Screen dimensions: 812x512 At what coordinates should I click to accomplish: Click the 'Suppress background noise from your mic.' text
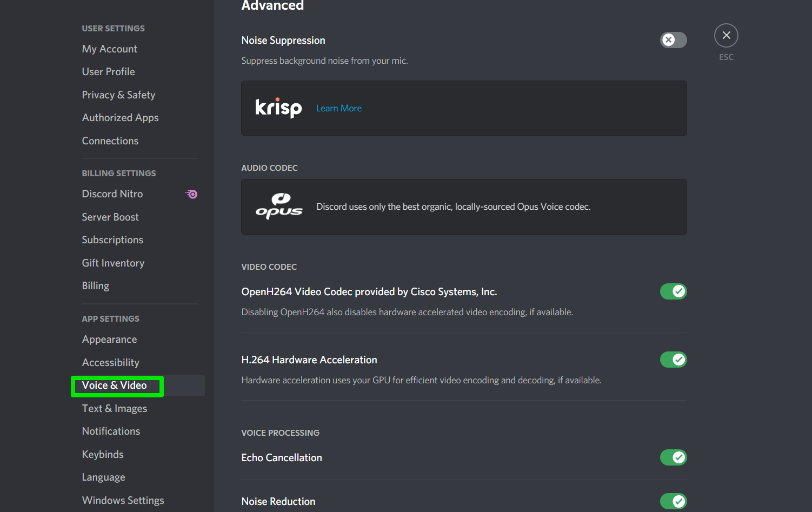point(324,61)
